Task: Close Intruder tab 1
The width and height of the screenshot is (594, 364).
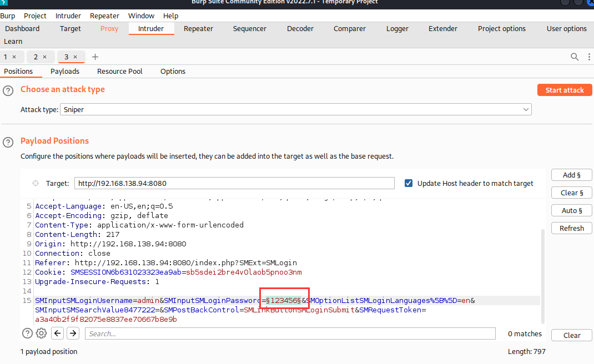Action: 14,57
